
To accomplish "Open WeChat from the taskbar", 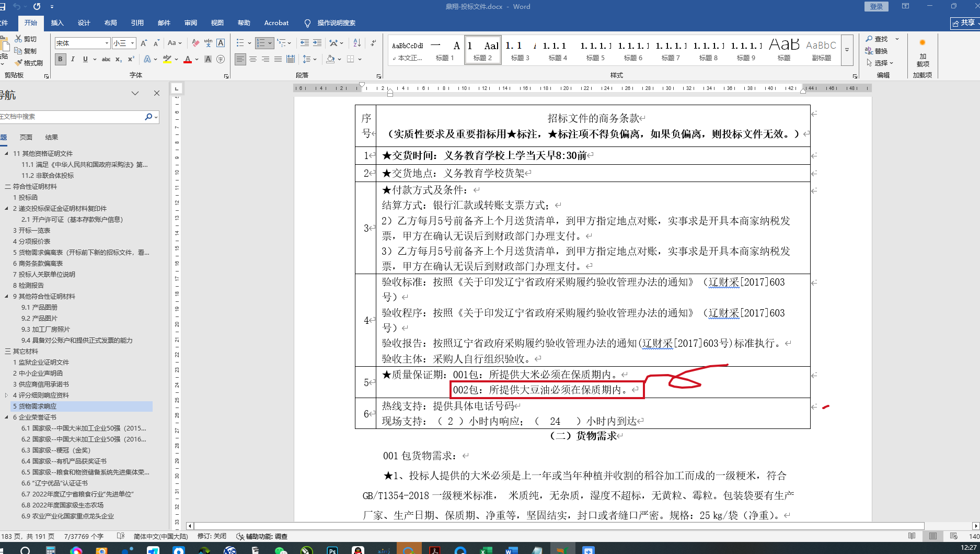I will click(281, 550).
